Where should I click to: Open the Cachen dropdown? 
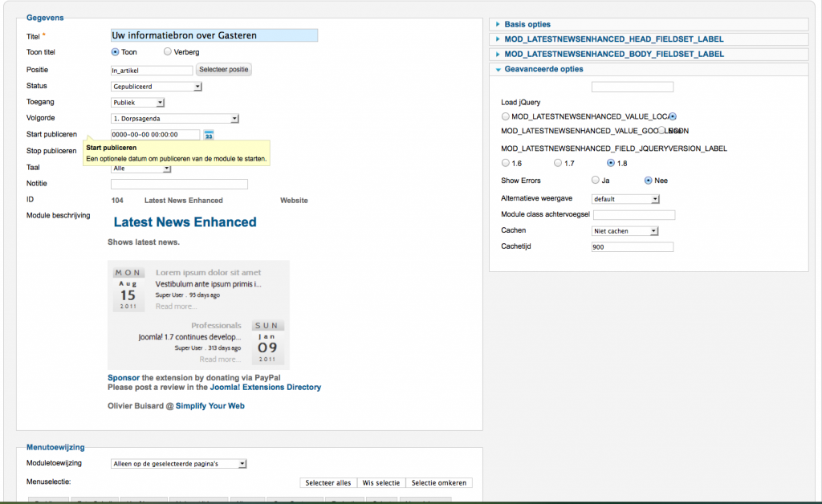[x=625, y=231]
